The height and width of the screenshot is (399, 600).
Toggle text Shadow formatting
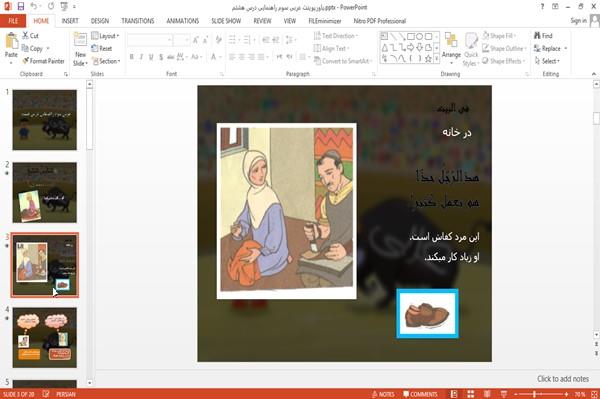point(161,57)
